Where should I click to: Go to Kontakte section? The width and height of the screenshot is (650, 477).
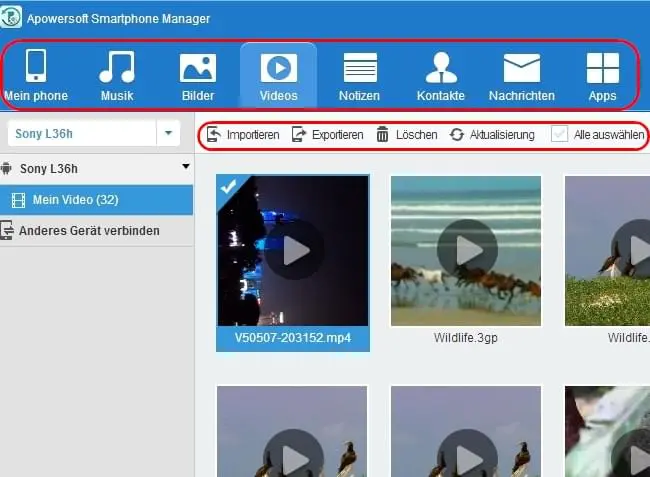[x=441, y=77]
